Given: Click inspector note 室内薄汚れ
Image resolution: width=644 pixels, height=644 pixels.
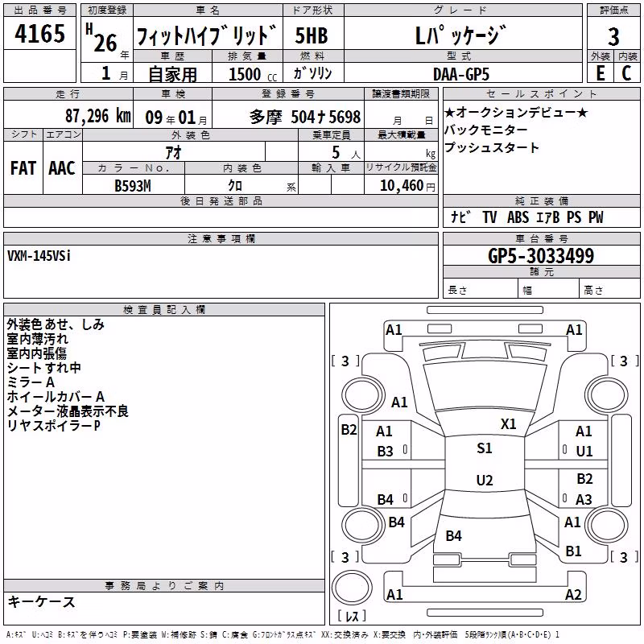Looking at the screenshot, I should click(37, 339).
